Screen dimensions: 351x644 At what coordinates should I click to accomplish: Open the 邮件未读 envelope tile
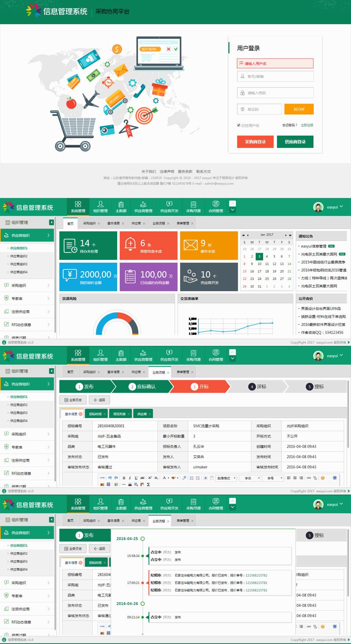click(x=209, y=245)
